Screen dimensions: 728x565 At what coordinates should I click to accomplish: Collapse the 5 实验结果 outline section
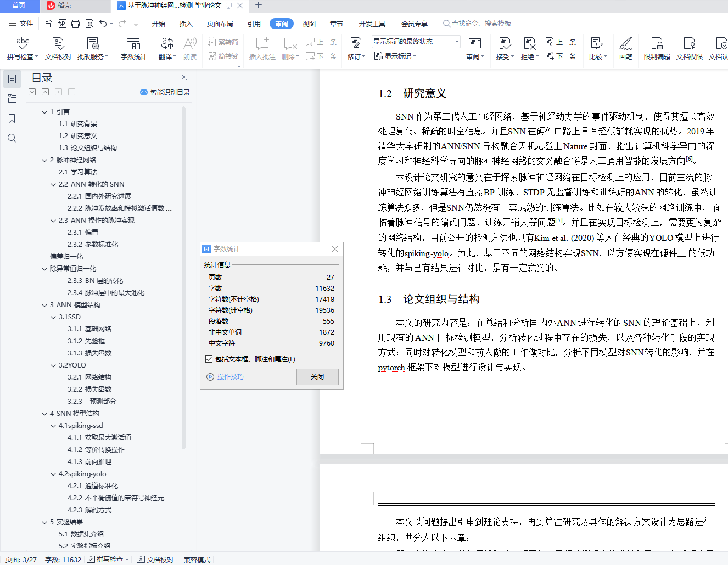44,522
